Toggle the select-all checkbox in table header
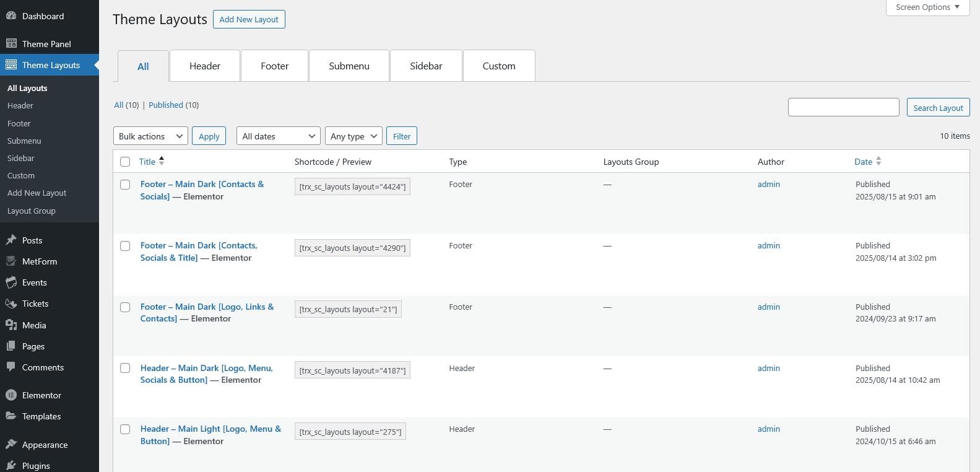Image resolution: width=980 pixels, height=472 pixels. pyautogui.click(x=125, y=162)
